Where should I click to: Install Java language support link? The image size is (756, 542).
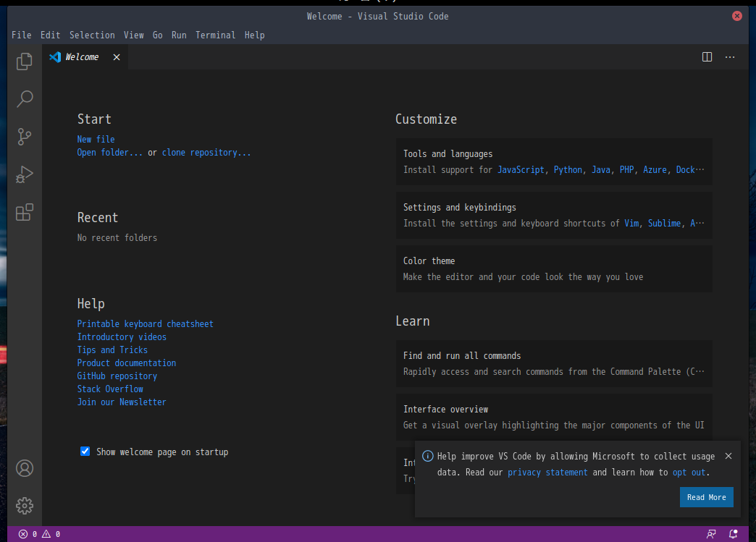(x=601, y=169)
